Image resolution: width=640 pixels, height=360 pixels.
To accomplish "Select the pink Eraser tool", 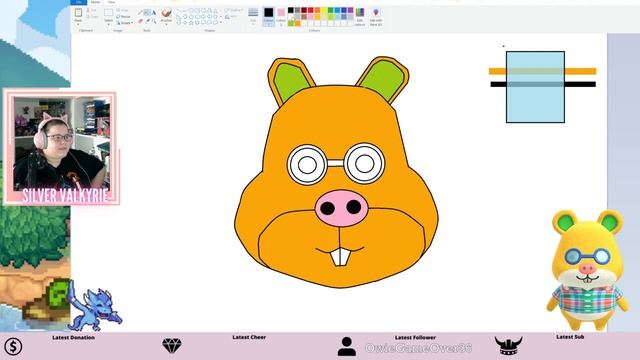I will click(x=140, y=21).
